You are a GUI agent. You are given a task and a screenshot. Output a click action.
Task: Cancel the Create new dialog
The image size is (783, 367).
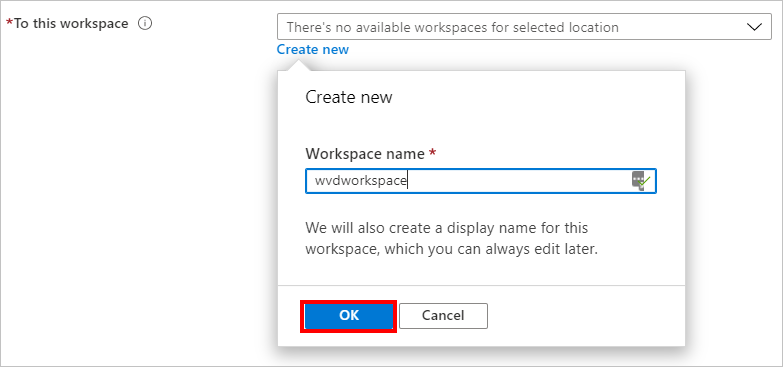click(443, 316)
